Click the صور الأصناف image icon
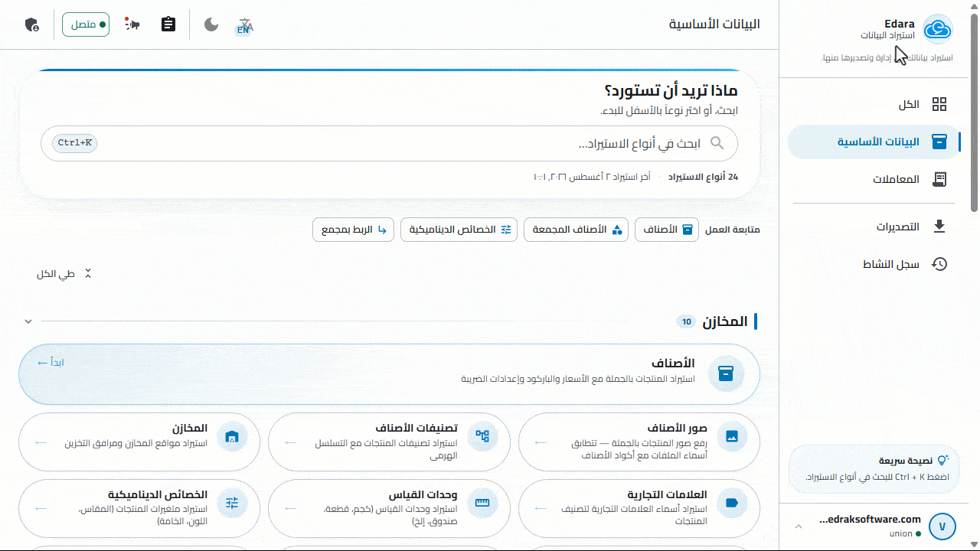Viewport: 980px width, 551px height. pos(732,437)
